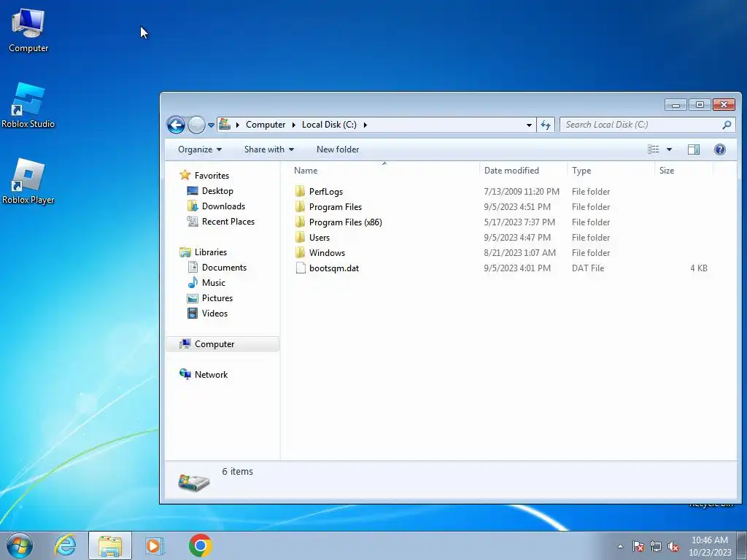
Task: Expand the root arrow before the Computer breadcrumb
Action: pyautogui.click(x=237, y=125)
